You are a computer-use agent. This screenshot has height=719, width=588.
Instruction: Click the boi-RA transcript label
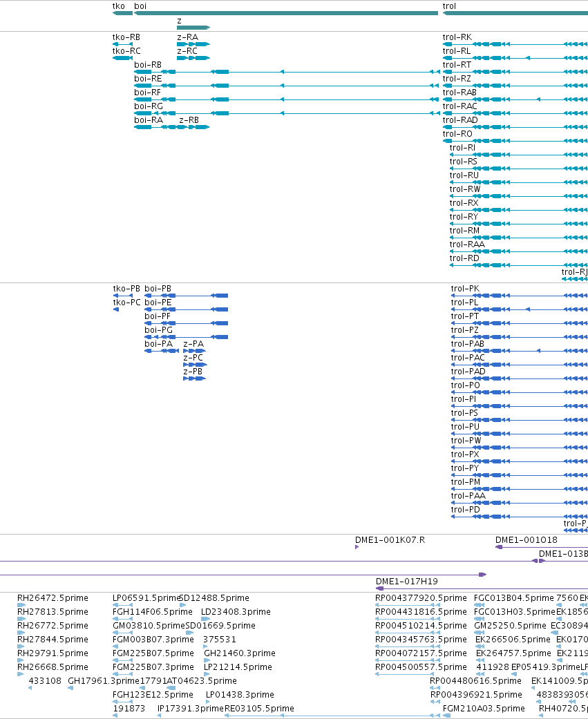click(x=148, y=119)
